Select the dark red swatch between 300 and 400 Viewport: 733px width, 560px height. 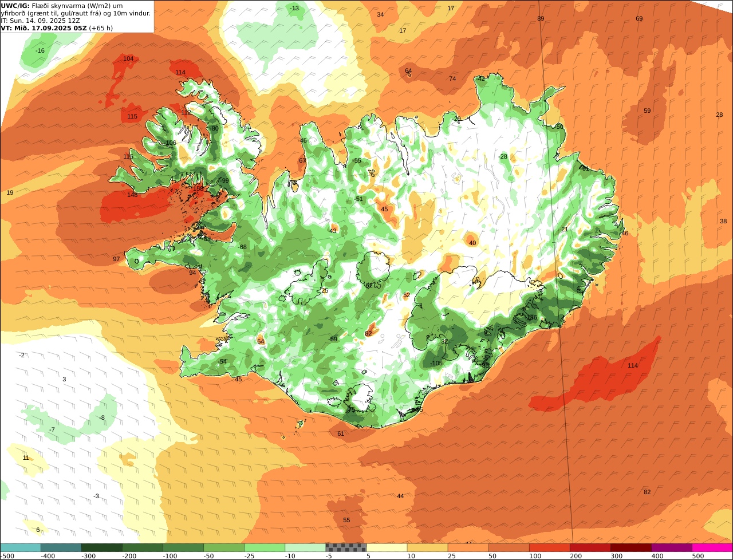[x=630, y=547]
